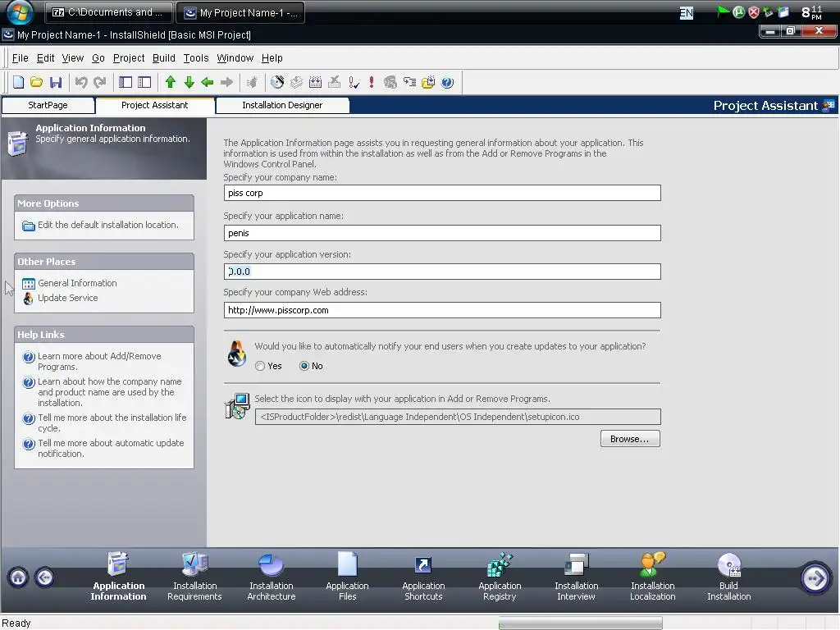Toggle the left view pane icon
This screenshot has width=840, height=630.
126,82
